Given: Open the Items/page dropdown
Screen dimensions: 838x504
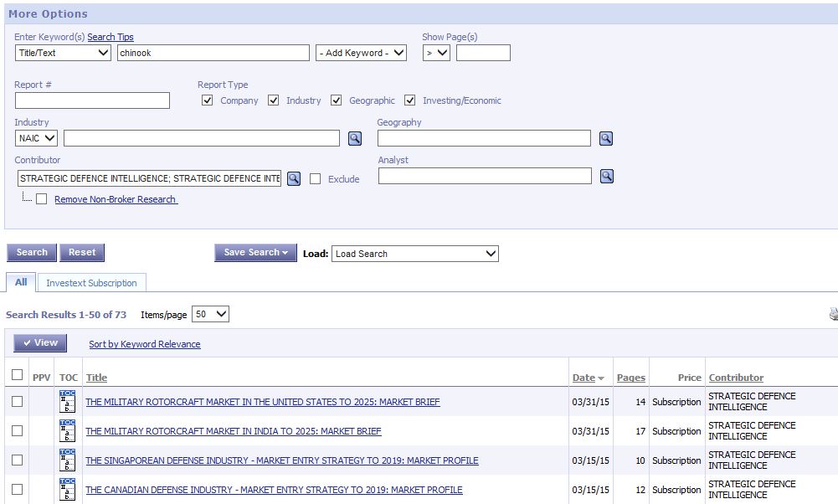Looking at the screenshot, I should pyautogui.click(x=210, y=314).
